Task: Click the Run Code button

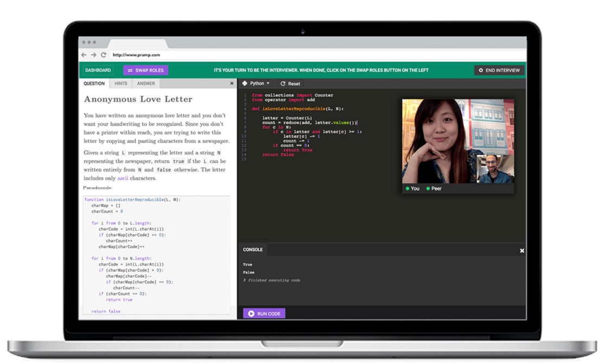Action: (x=264, y=314)
